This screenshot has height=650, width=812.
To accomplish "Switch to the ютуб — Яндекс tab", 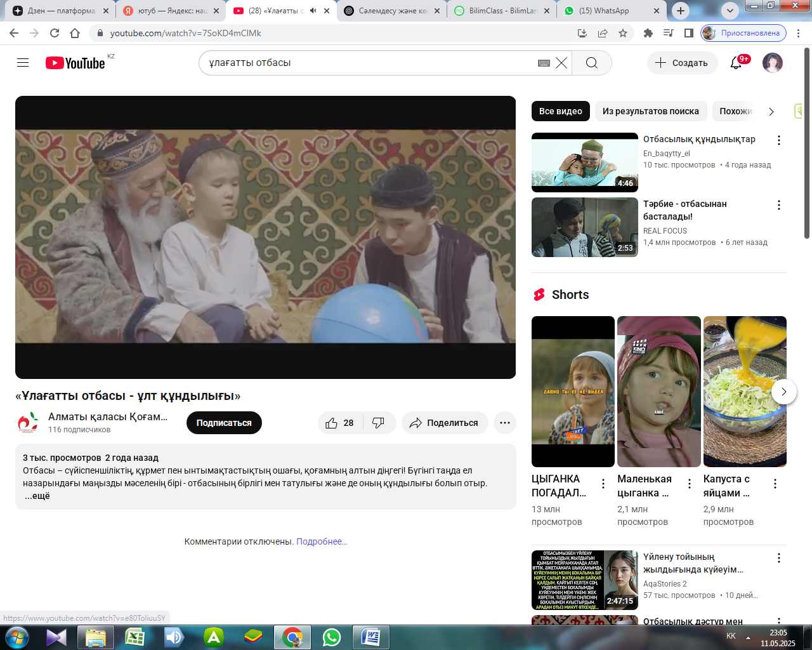I will (x=171, y=11).
